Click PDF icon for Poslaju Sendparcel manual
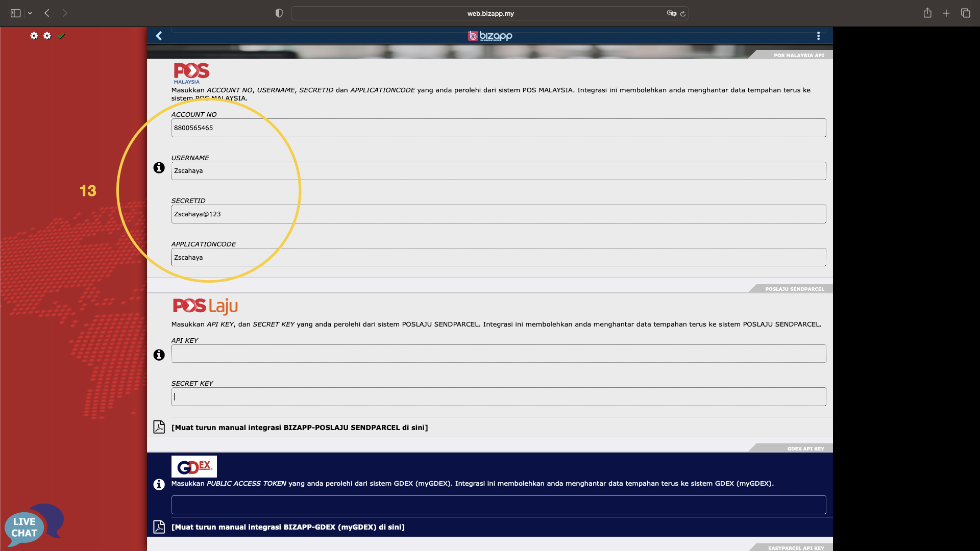 (159, 427)
